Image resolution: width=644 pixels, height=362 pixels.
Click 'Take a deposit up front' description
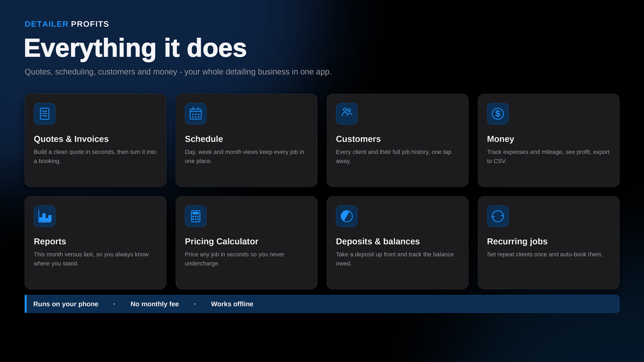tap(395, 259)
